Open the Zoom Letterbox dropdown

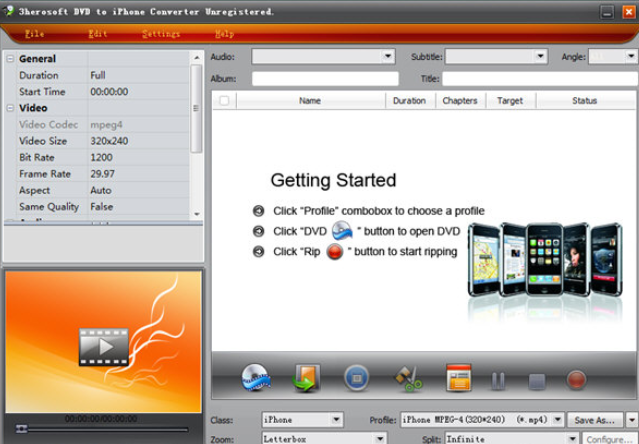tap(380, 439)
